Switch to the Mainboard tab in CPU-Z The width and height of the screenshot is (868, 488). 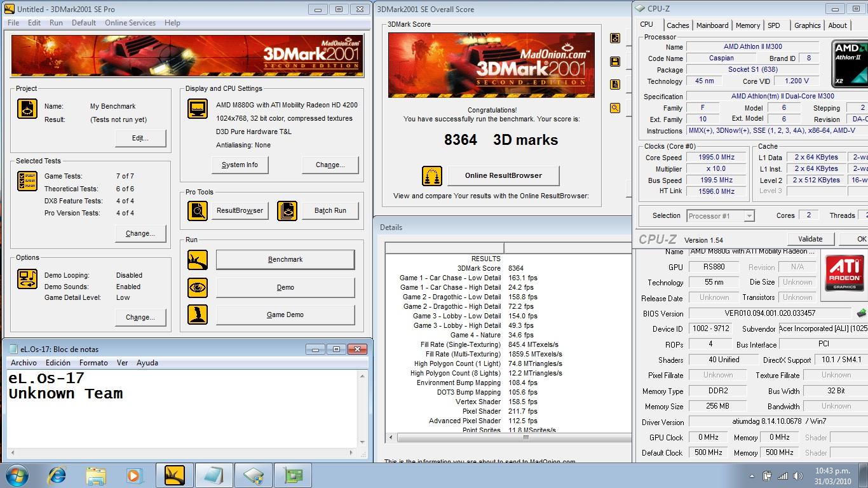click(712, 25)
